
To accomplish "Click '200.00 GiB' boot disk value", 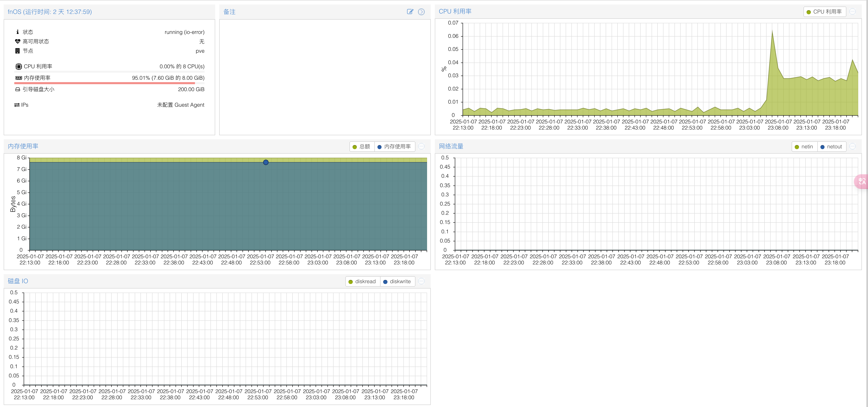I will pos(191,89).
